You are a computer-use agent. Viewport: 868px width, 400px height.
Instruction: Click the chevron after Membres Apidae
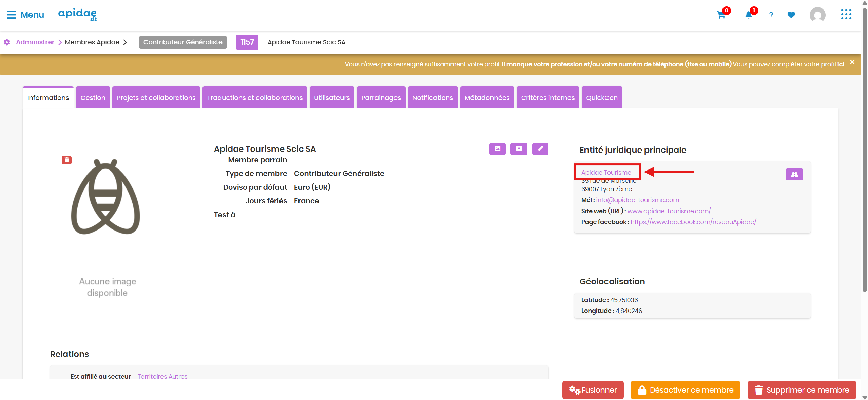point(125,42)
